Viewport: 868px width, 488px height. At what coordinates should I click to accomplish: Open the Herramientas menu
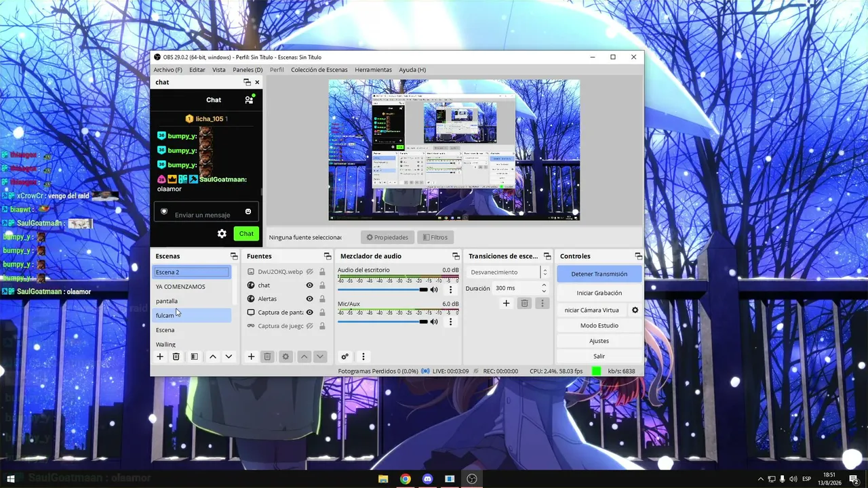click(374, 70)
